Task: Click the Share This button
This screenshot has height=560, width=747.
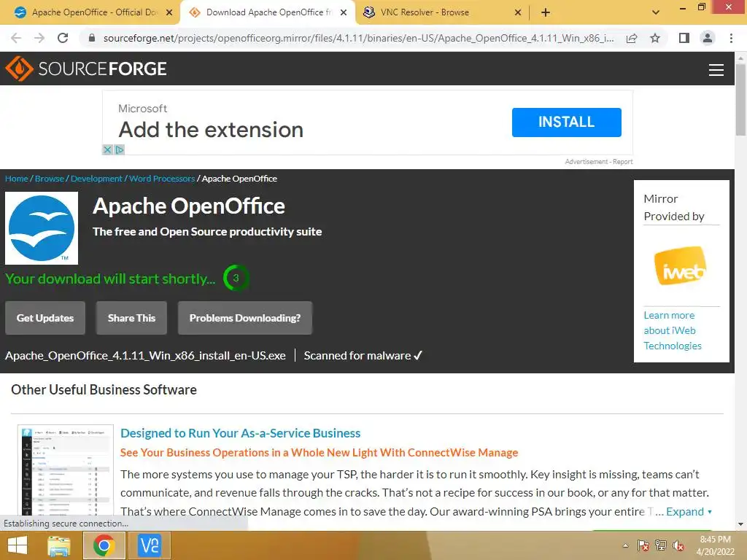Action: tap(131, 318)
